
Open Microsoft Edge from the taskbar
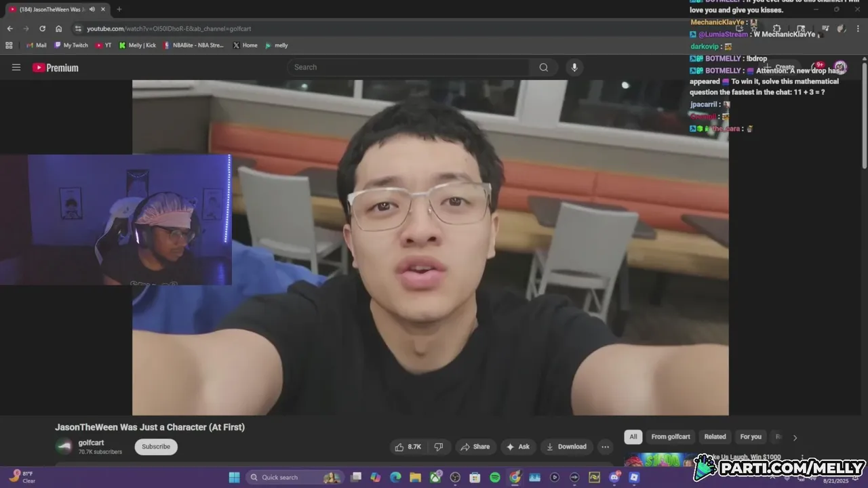(395, 477)
